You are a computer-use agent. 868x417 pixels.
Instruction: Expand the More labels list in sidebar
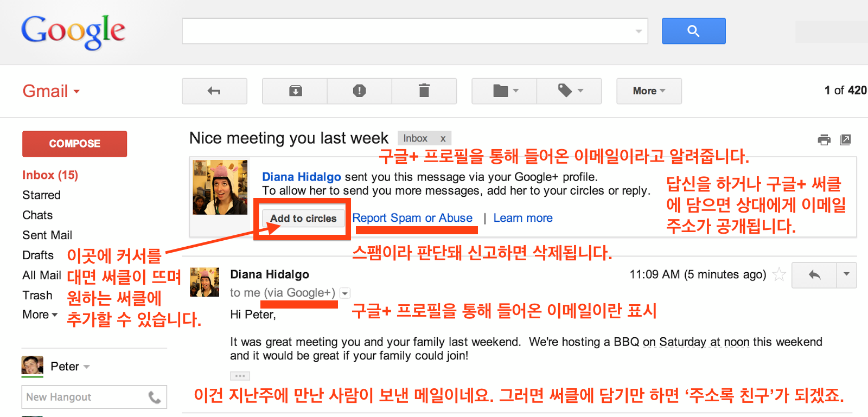pyautogui.click(x=40, y=315)
